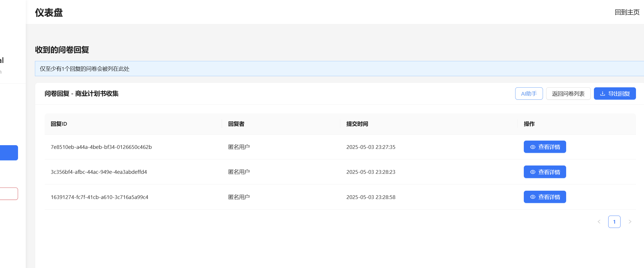Open the AI助手 assistant
644x268 pixels.
529,93
